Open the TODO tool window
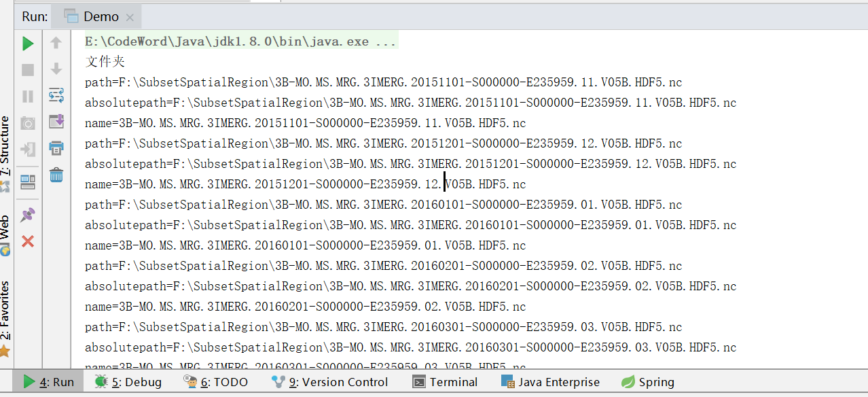Viewport: 868px width, 397px height. 216,381
